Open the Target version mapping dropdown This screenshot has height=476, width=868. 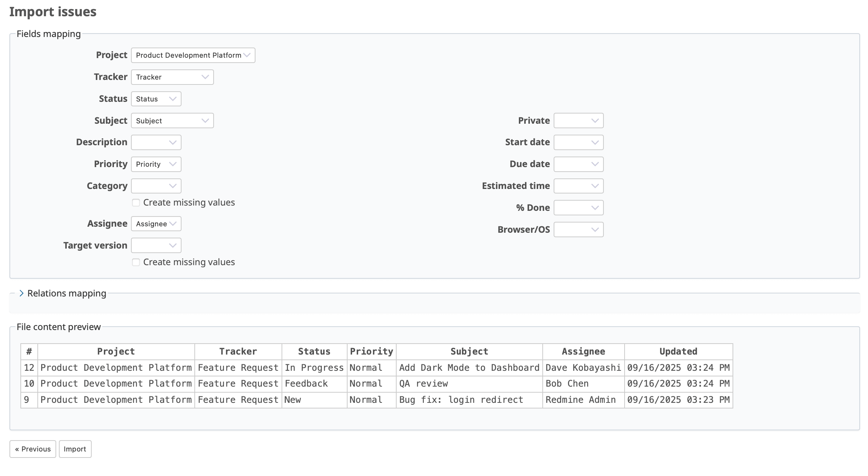[156, 246]
